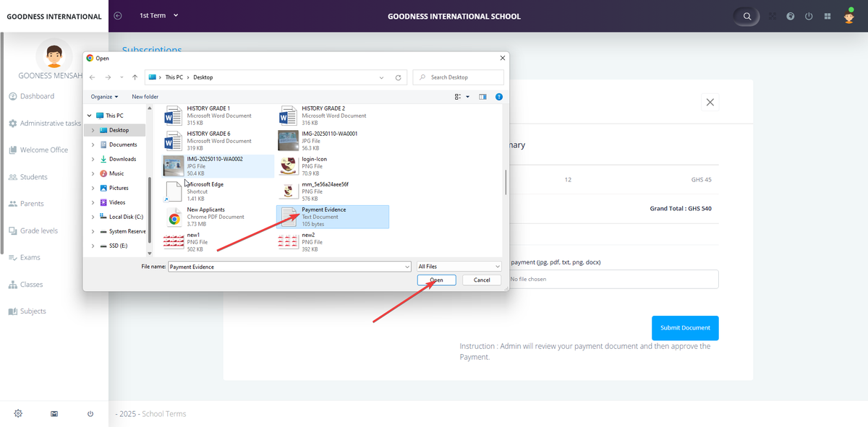Open the All Files type dropdown
The width and height of the screenshot is (868, 427).
point(459,267)
